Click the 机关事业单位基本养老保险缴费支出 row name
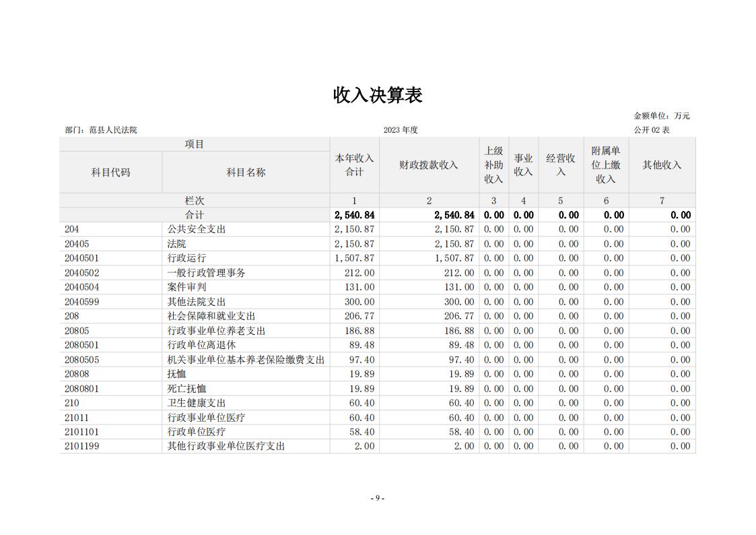Screen dimensions: 756x535 (246, 359)
